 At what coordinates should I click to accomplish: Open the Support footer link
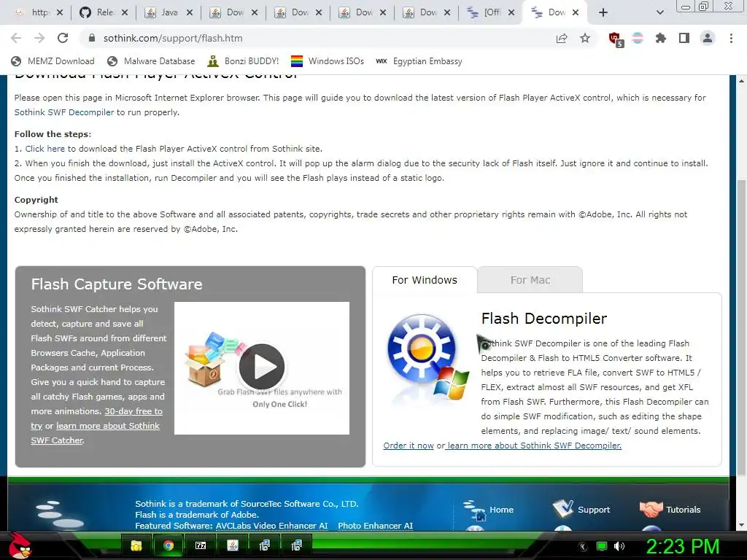point(581,510)
